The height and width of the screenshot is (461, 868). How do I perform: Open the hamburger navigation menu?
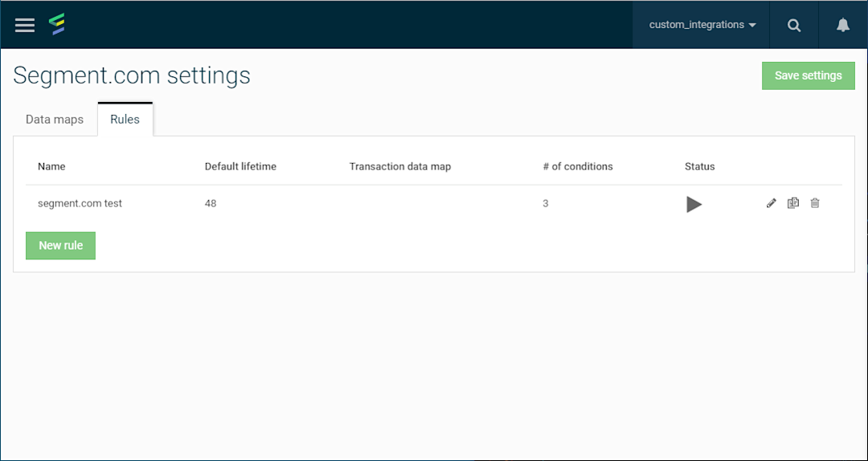coord(25,25)
